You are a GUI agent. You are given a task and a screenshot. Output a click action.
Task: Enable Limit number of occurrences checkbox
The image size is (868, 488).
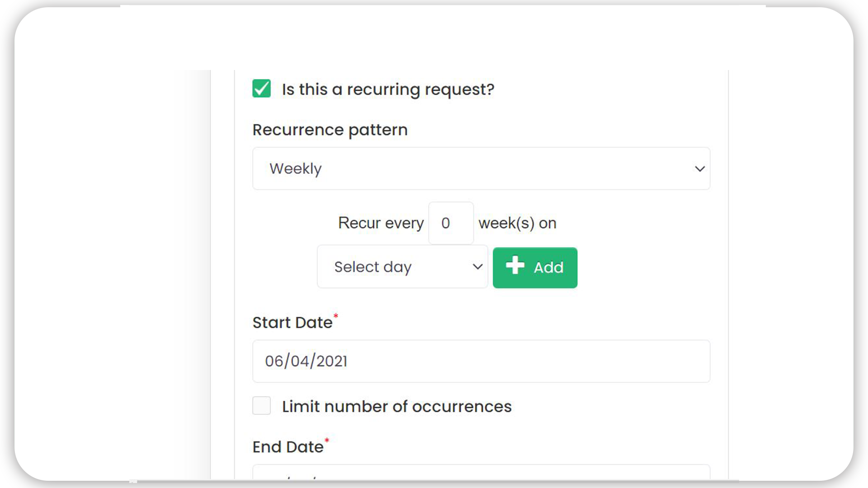tap(261, 405)
